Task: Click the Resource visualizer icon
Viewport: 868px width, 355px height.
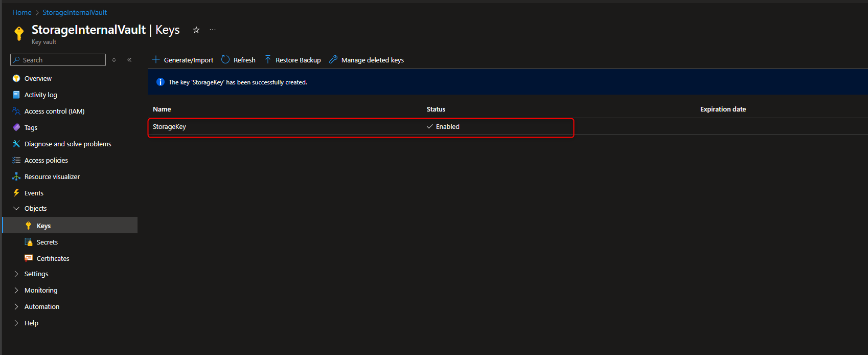Action: [16, 176]
